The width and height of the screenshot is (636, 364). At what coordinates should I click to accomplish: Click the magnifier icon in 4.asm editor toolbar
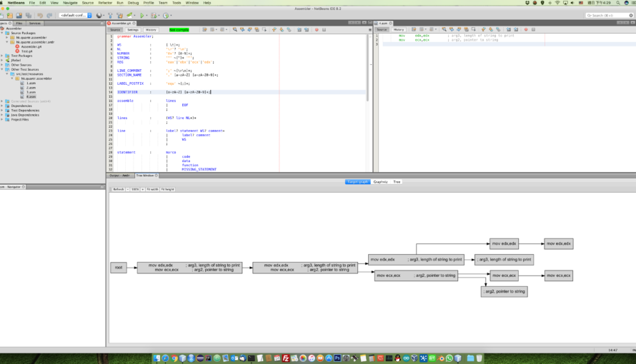pyautogui.click(x=444, y=29)
